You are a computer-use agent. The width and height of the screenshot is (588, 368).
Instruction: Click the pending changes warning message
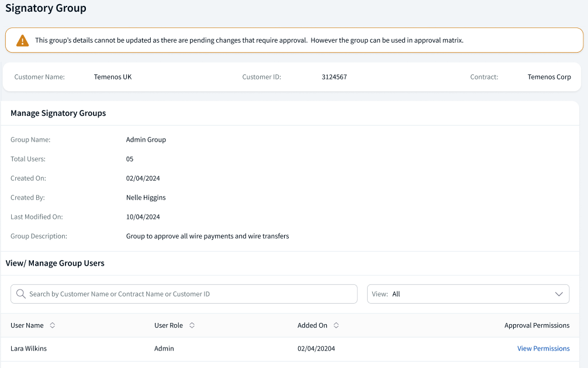[x=249, y=40]
